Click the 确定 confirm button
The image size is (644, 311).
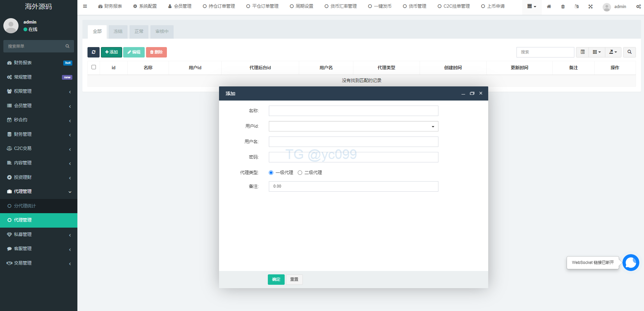tap(276, 279)
